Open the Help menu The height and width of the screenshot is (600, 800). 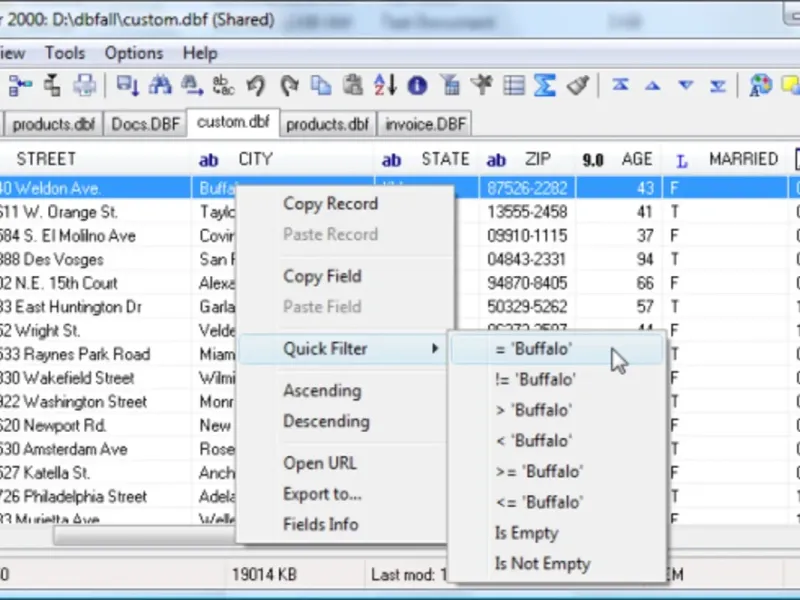pos(200,53)
